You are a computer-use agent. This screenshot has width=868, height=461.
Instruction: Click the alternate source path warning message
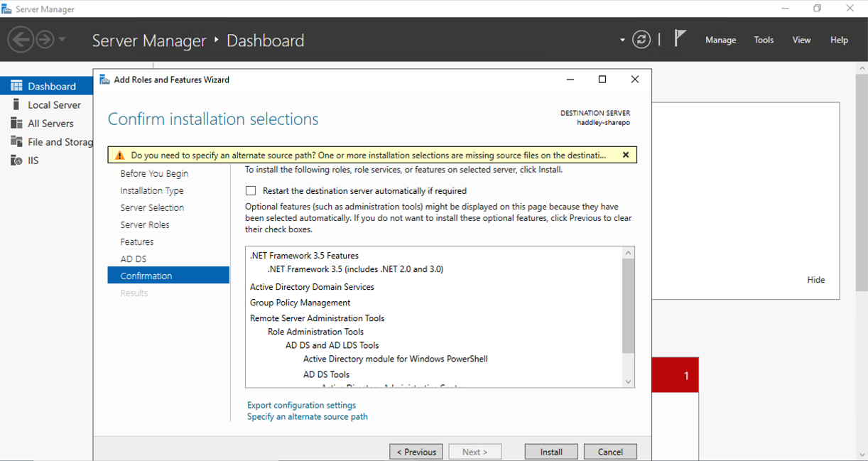pyautogui.click(x=369, y=155)
